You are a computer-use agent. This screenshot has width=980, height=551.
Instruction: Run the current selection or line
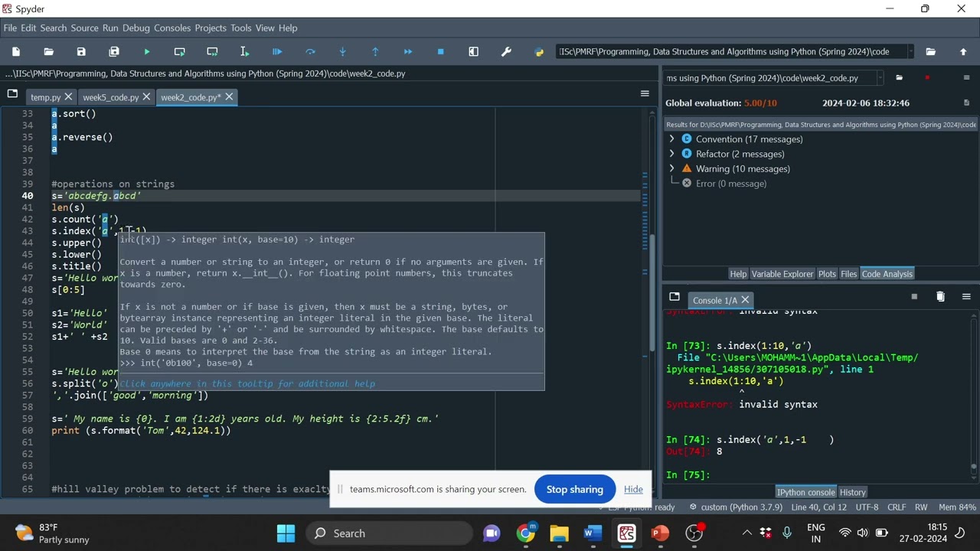point(244,52)
